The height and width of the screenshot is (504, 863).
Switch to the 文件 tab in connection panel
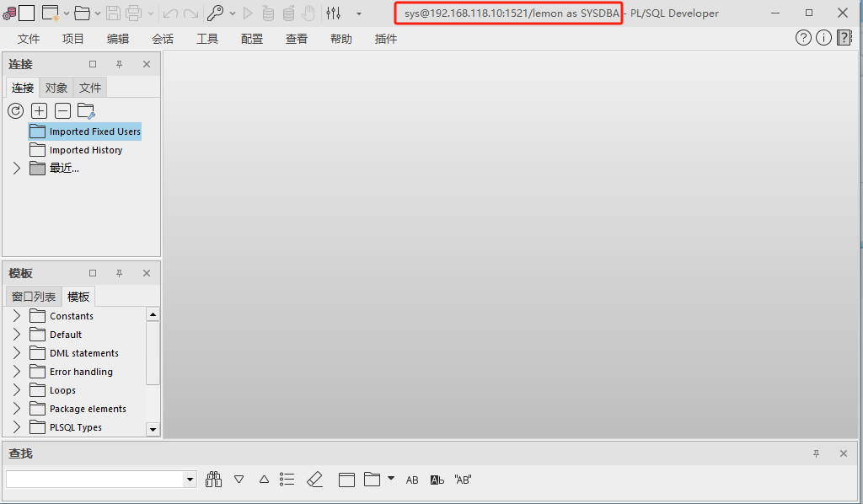tap(89, 88)
